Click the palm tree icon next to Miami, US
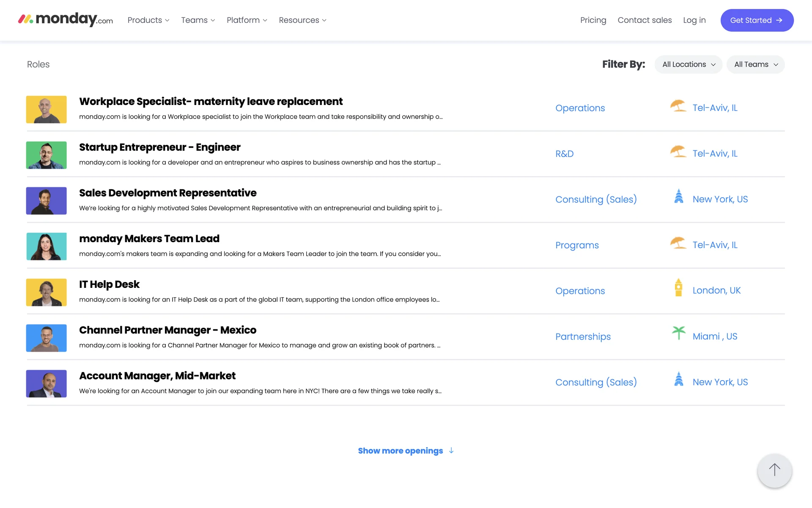This screenshot has width=812, height=508. point(678,333)
